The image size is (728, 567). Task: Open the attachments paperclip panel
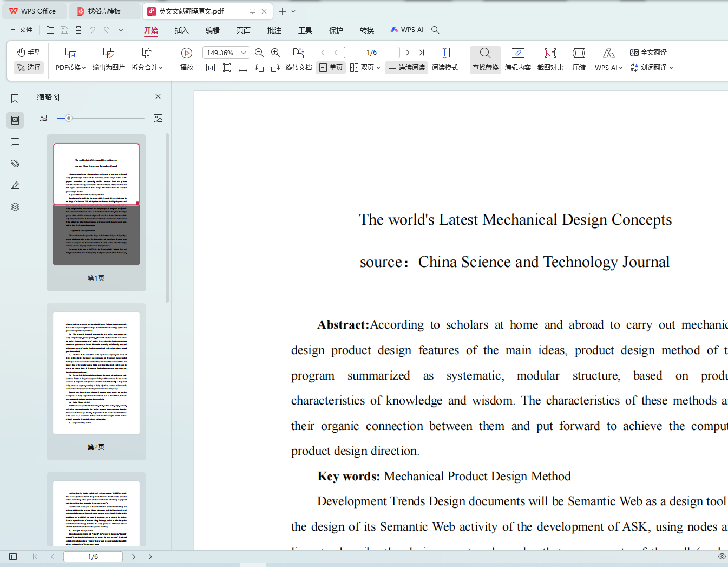15,164
